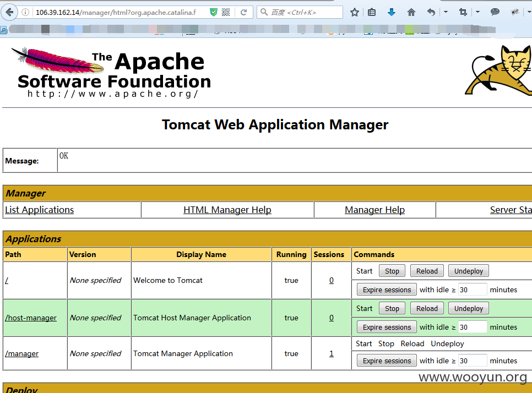This screenshot has width=532, height=393.
Task: Open the /manager path link
Action: coord(21,354)
